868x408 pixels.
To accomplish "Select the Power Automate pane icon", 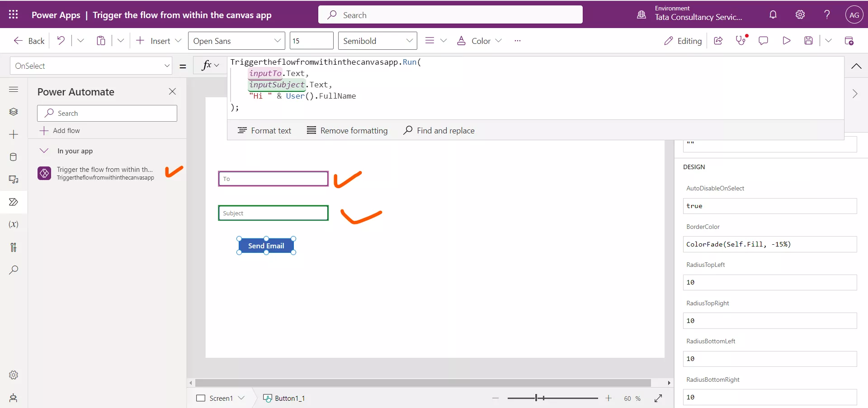I will click(14, 202).
